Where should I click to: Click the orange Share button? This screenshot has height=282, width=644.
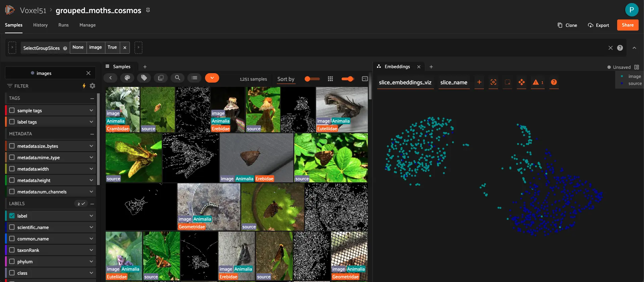click(628, 25)
